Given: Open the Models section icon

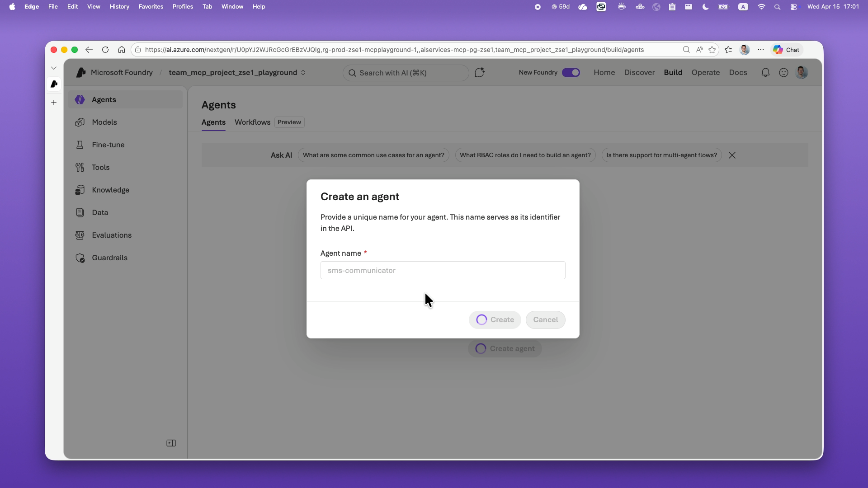Looking at the screenshot, I should (x=80, y=122).
